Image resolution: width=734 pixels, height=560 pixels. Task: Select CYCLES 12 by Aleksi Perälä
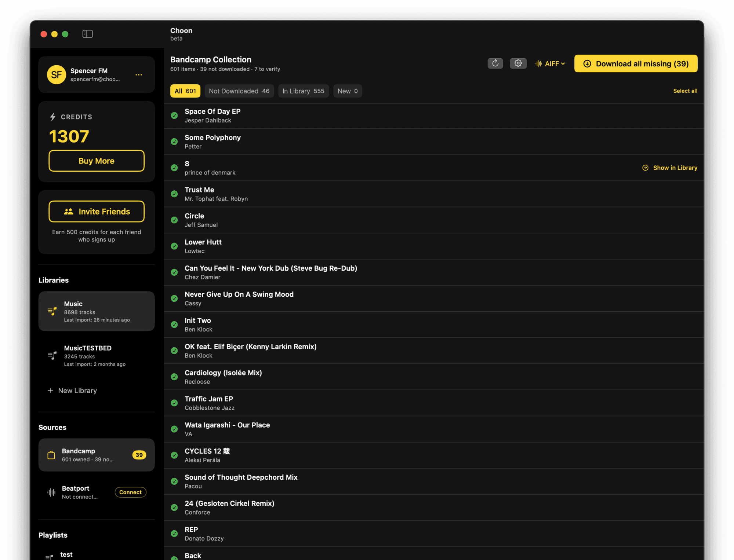pos(434,455)
